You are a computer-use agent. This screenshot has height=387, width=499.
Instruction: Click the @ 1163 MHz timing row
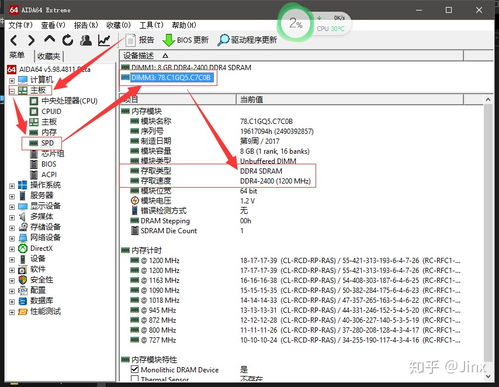pyautogui.click(x=295, y=280)
